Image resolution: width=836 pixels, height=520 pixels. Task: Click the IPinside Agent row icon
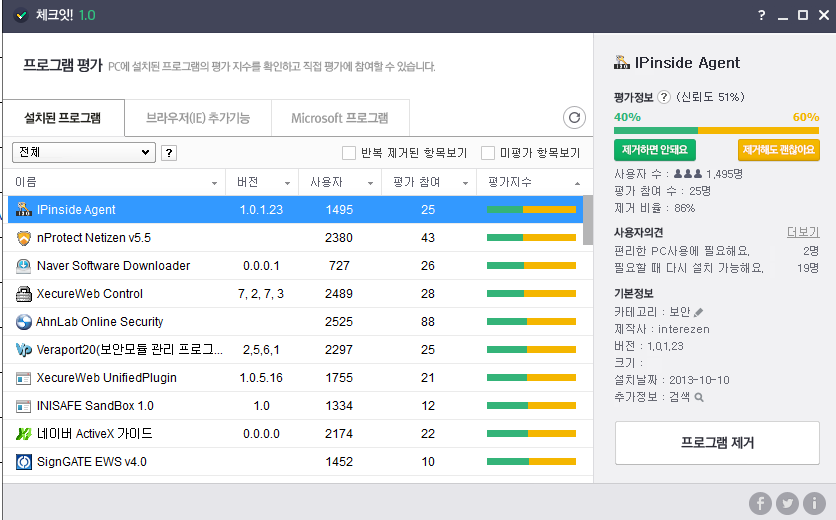tap(23, 210)
